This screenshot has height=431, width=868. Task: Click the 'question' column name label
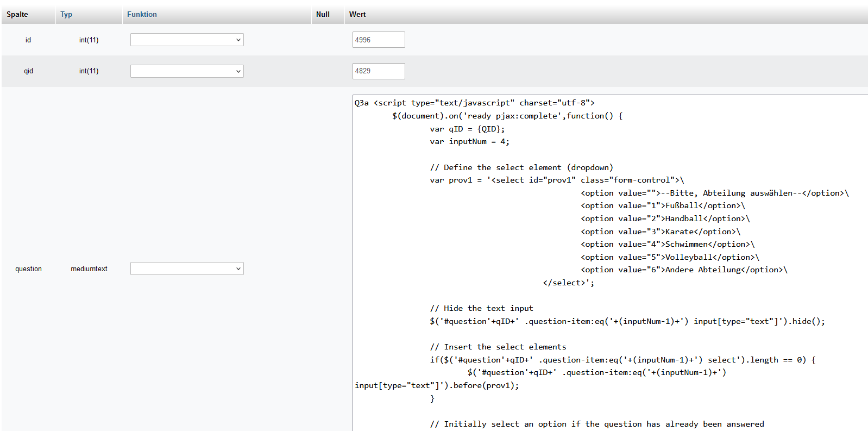[x=28, y=269]
